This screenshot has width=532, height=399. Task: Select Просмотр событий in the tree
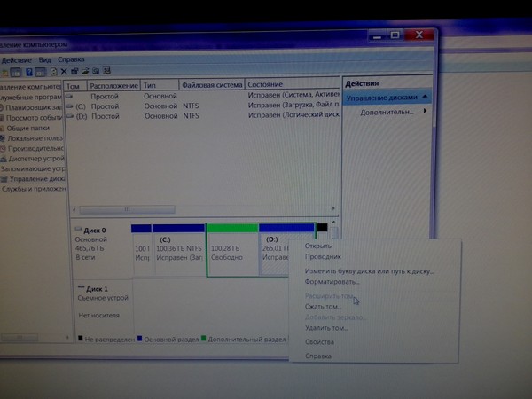tap(34, 118)
